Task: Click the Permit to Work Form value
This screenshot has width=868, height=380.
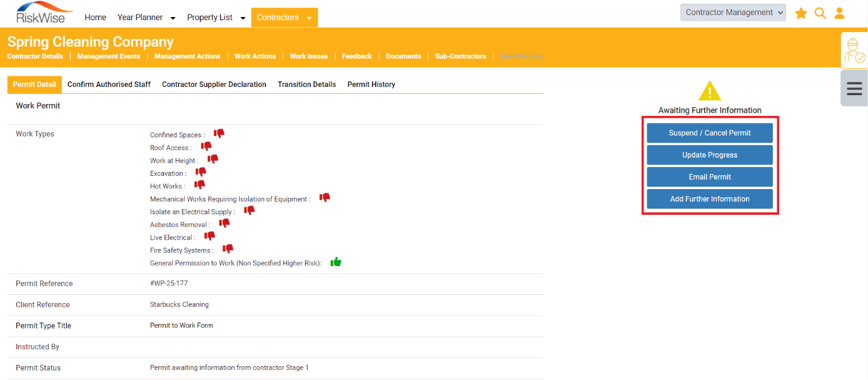Action: coord(182,326)
